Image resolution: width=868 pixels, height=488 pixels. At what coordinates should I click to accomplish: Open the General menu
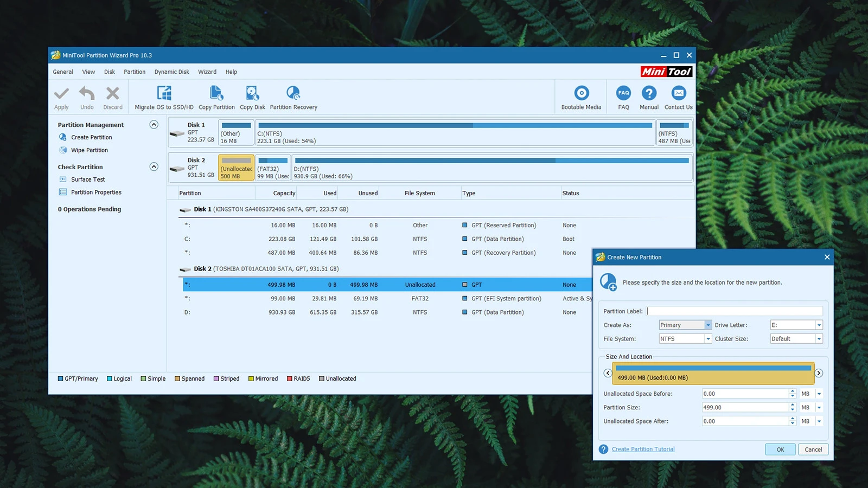pyautogui.click(x=63, y=72)
